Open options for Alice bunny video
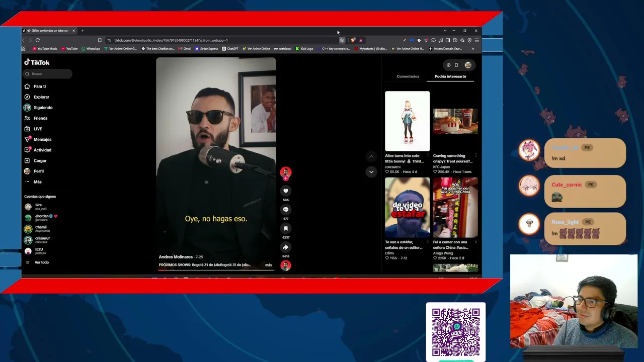 (x=428, y=156)
